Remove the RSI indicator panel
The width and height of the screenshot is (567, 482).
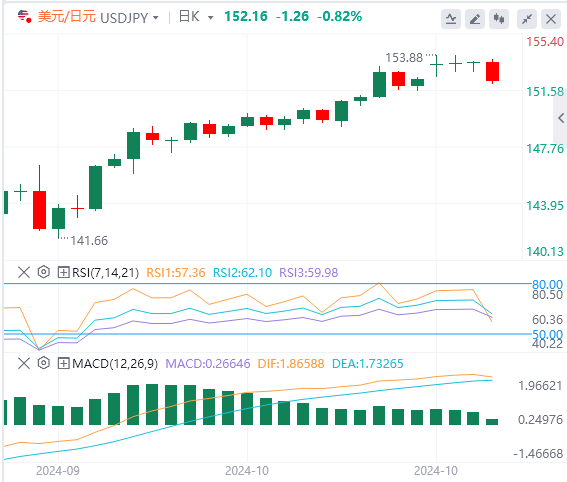coord(24,272)
